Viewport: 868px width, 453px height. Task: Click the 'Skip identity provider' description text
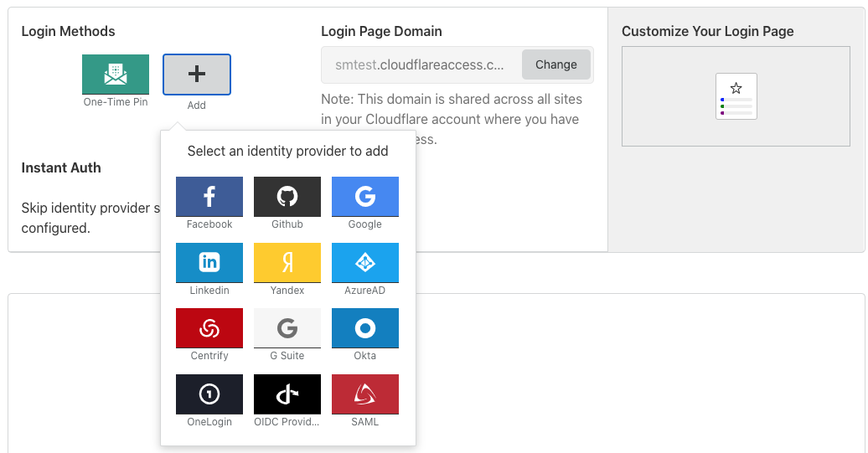(x=90, y=218)
